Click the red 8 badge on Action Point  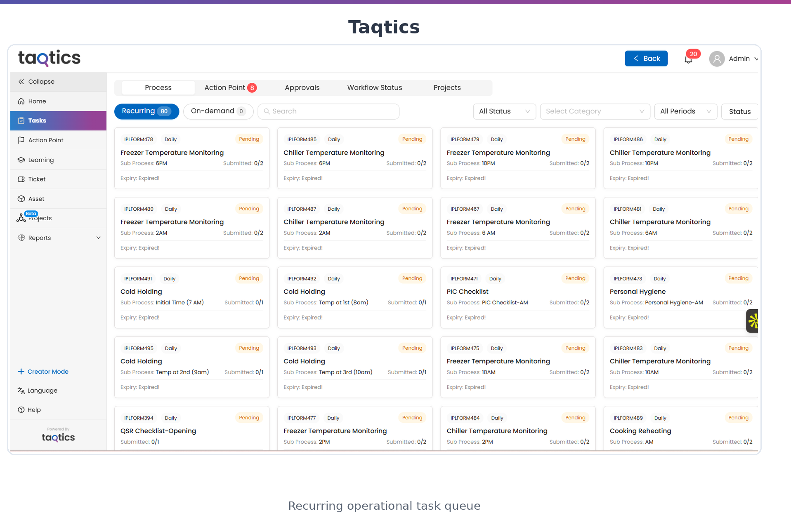click(x=252, y=88)
